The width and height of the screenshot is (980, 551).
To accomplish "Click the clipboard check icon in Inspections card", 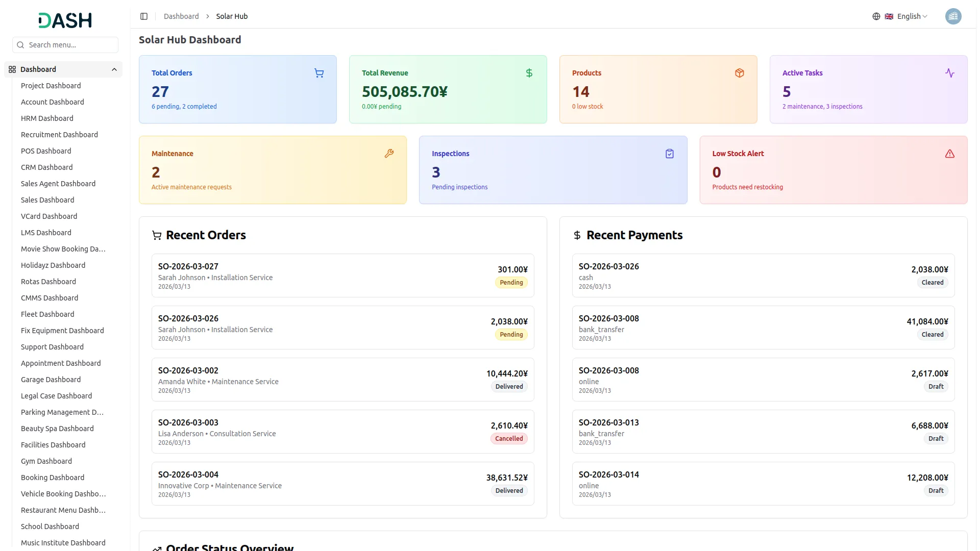I will tap(670, 154).
